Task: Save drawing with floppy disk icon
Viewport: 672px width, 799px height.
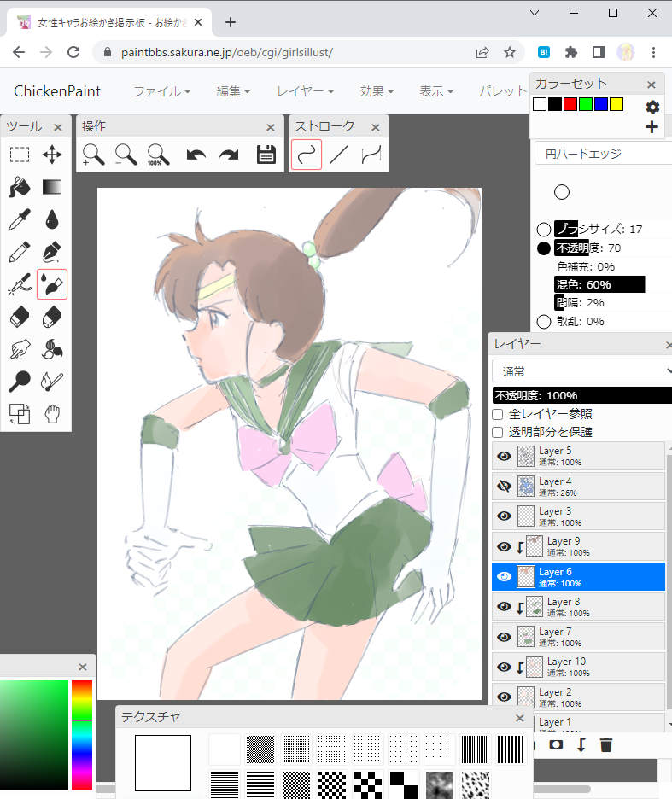Action: click(x=266, y=155)
